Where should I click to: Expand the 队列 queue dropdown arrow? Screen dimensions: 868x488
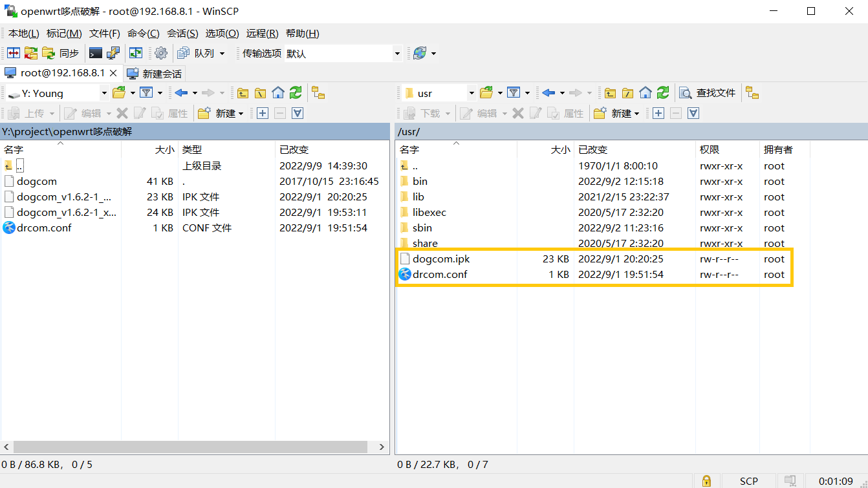click(222, 54)
